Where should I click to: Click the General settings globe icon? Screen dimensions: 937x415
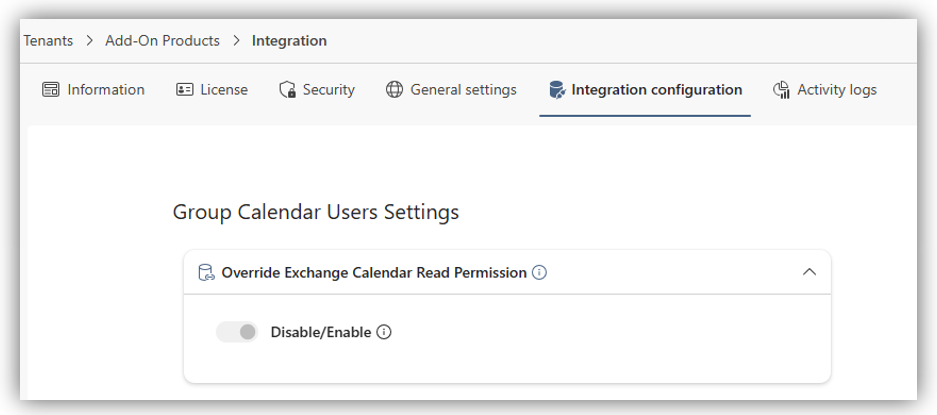(394, 90)
